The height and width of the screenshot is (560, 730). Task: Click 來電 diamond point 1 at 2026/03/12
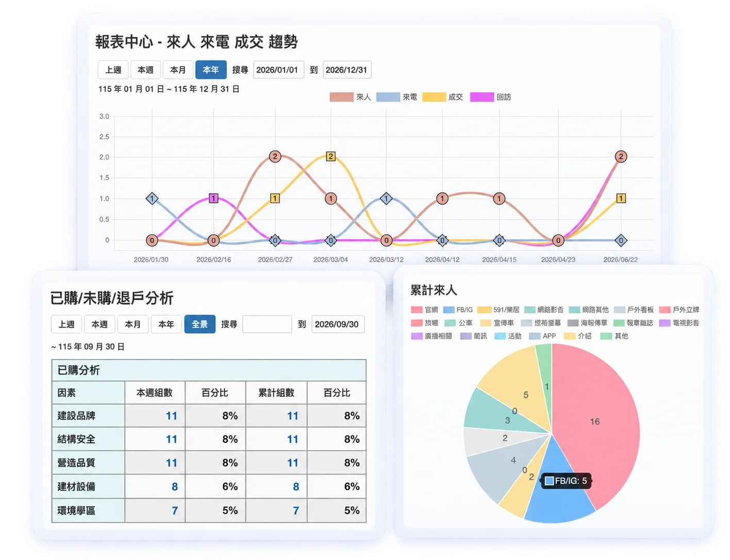387,198
